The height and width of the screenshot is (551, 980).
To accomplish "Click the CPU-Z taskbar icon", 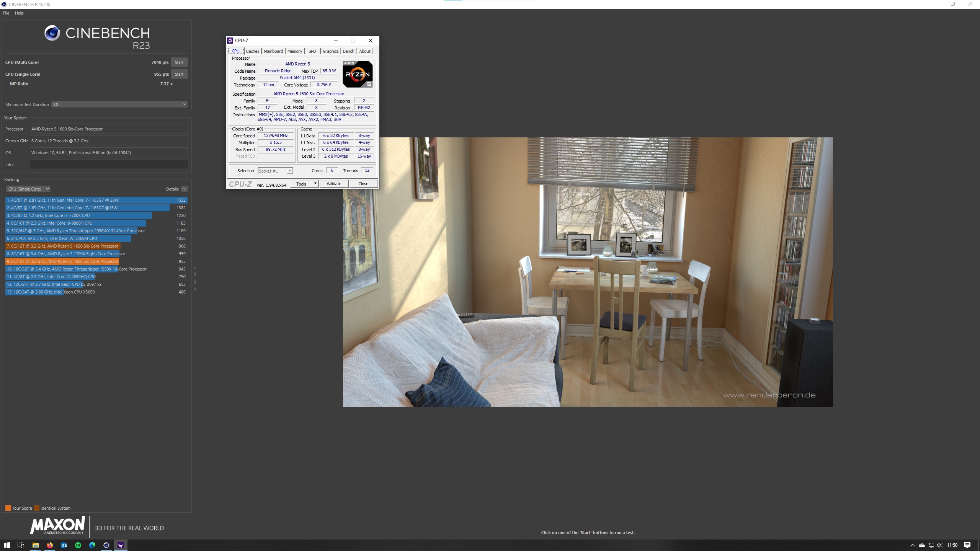I will pos(121,545).
